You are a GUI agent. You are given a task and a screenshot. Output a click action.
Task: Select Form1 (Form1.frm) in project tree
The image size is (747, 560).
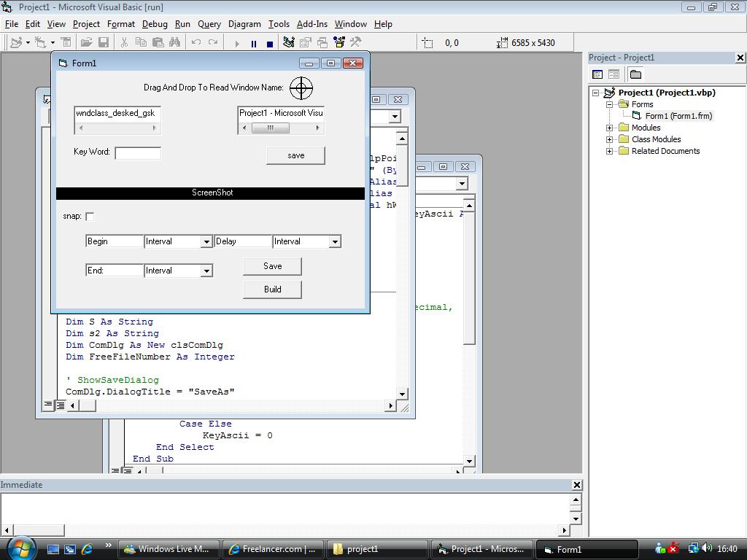678,116
